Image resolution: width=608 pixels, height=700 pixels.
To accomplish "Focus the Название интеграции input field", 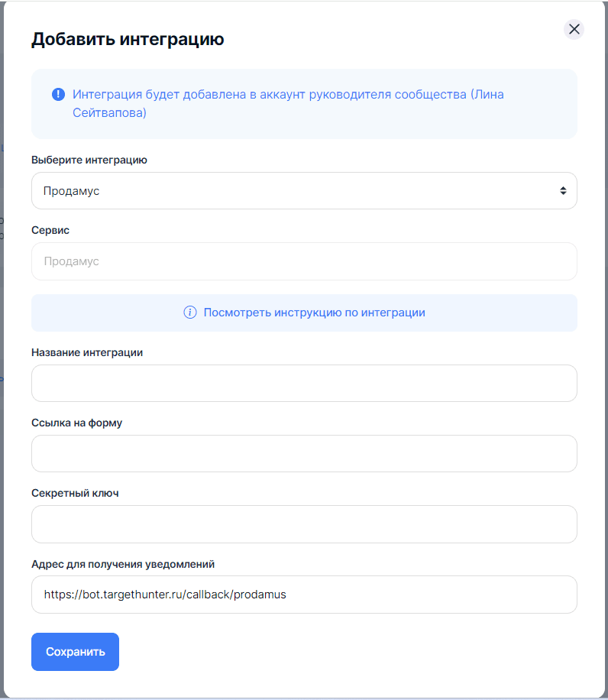I will 303,383.
